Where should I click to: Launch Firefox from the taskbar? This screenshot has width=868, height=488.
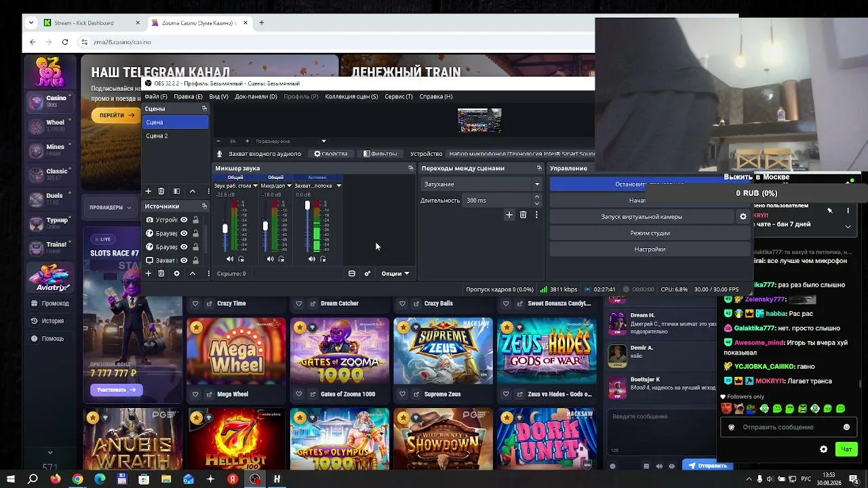tap(56, 479)
